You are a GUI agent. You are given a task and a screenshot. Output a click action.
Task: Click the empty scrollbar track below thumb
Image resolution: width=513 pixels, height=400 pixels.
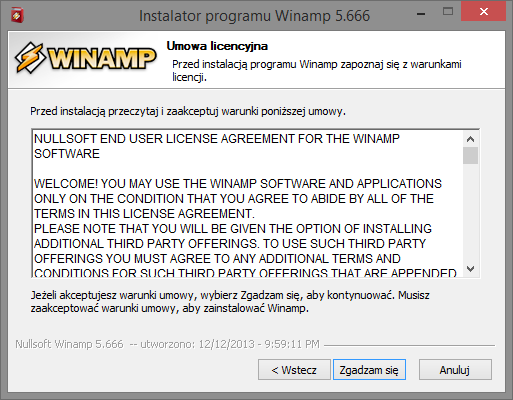pos(470,212)
